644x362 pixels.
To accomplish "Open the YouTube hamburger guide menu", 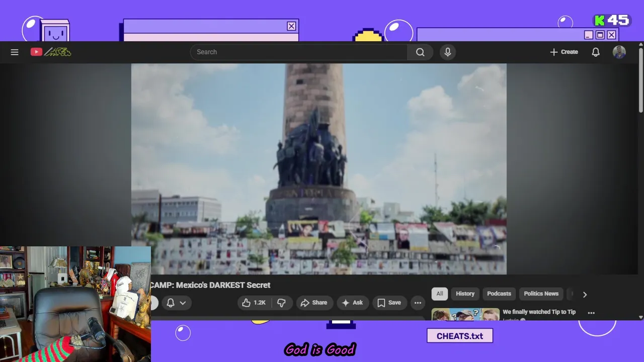I will pyautogui.click(x=15, y=52).
